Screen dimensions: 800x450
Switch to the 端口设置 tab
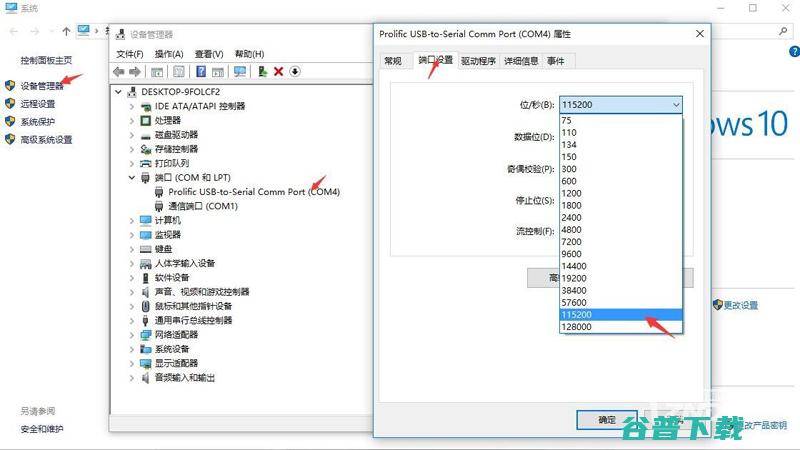(x=435, y=60)
